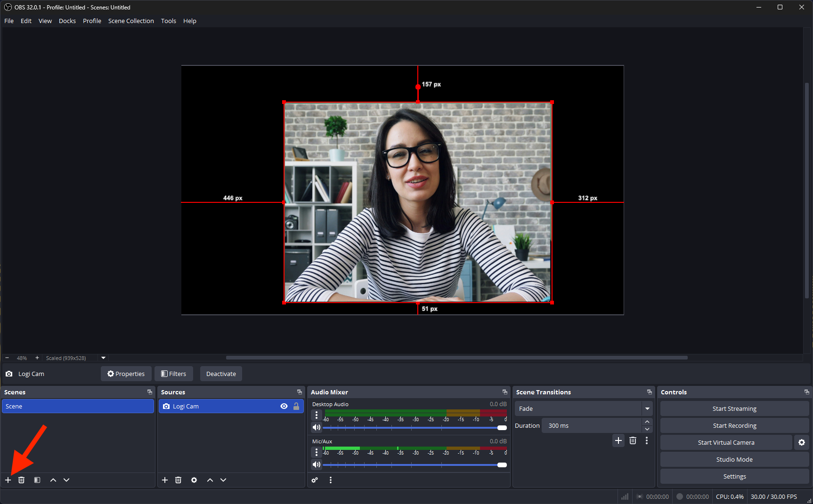Mute the Mic/Aux channel
The height and width of the screenshot is (504, 813).
pyautogui.click(x=317, y=464)
